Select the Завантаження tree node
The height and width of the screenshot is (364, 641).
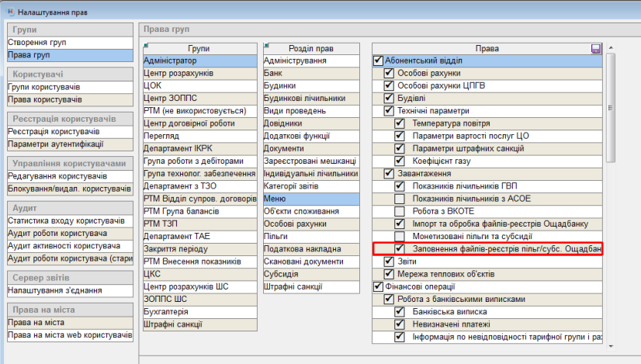click(x=424, y=174)
